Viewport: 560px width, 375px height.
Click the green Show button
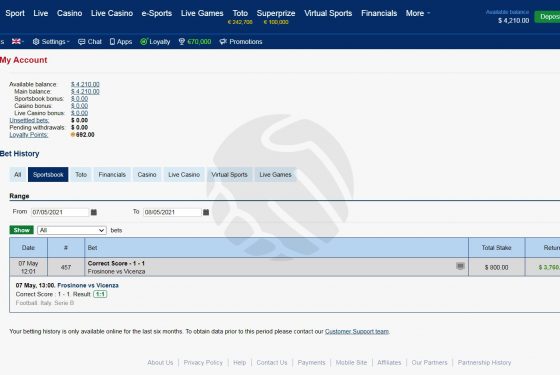point(21,230)
